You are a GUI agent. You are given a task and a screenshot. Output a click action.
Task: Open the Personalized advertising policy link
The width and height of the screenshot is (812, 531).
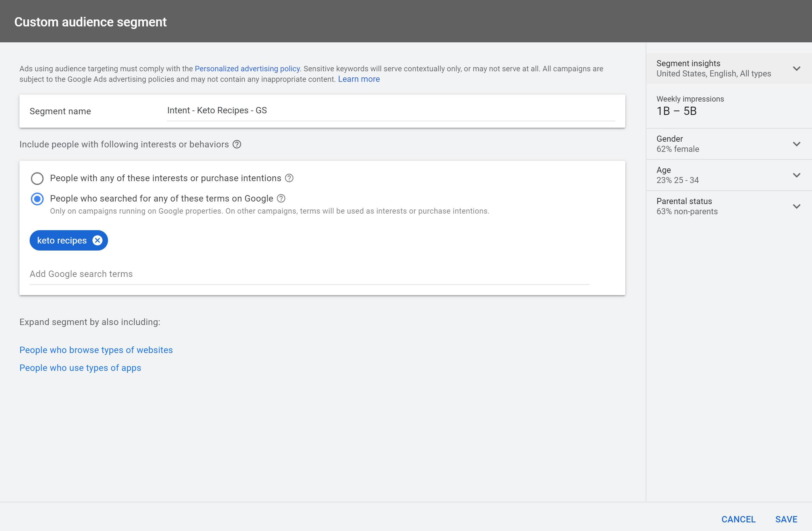[x=247, y=68]
